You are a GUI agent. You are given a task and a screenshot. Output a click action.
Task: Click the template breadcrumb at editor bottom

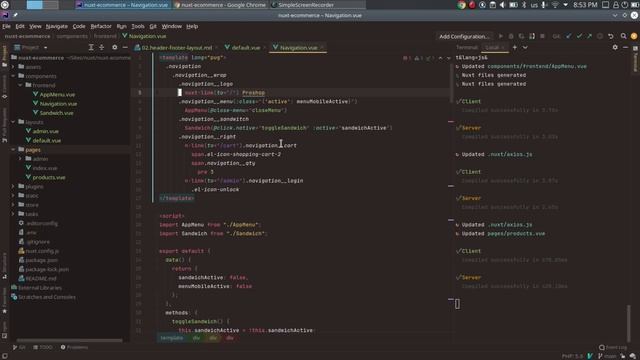click(x=171, y=338)
